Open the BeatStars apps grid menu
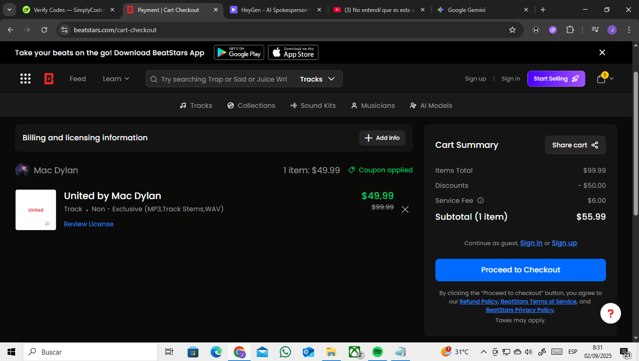639x361 pixels. click(x=25, y=79)
